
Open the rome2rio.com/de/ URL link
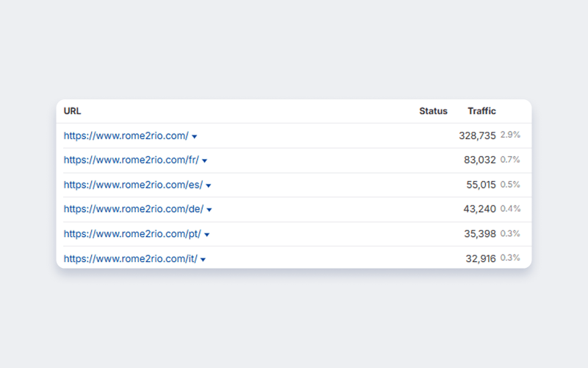[x=133, y=210]
